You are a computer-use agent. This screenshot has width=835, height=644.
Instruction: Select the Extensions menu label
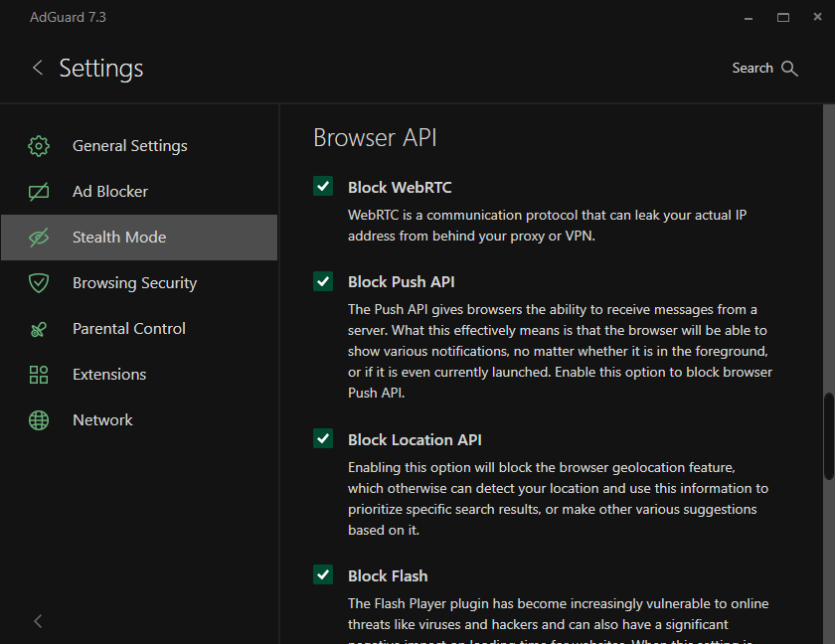pos(109,375)
